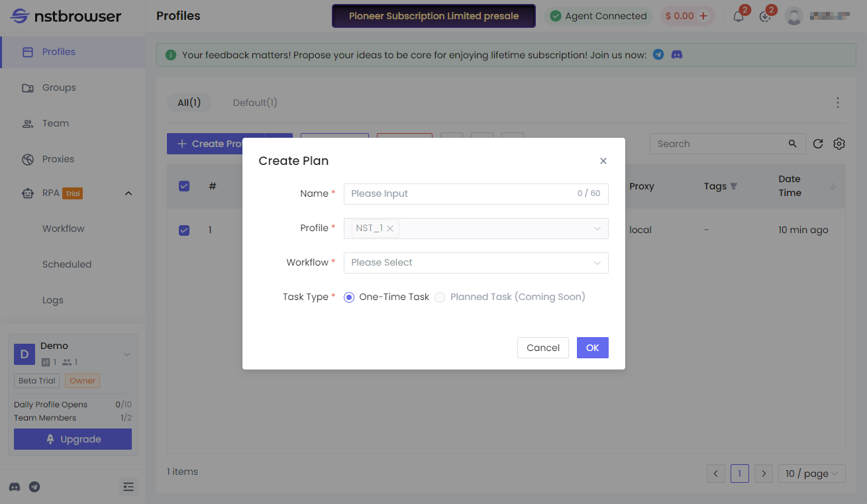867x504 pixels.
Task: Toggle the select-all header checkbox
Action: (x=183, y=186)
